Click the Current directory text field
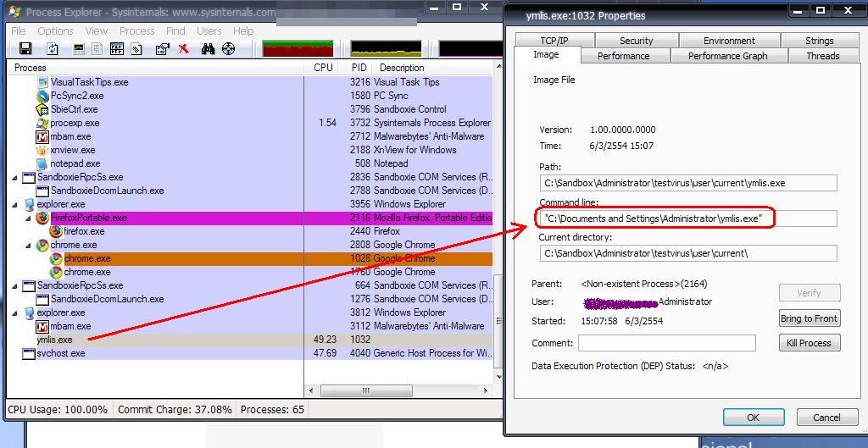The width and height of the screenshot is (868, 448). pyautogui.click(x=688, y=253)
